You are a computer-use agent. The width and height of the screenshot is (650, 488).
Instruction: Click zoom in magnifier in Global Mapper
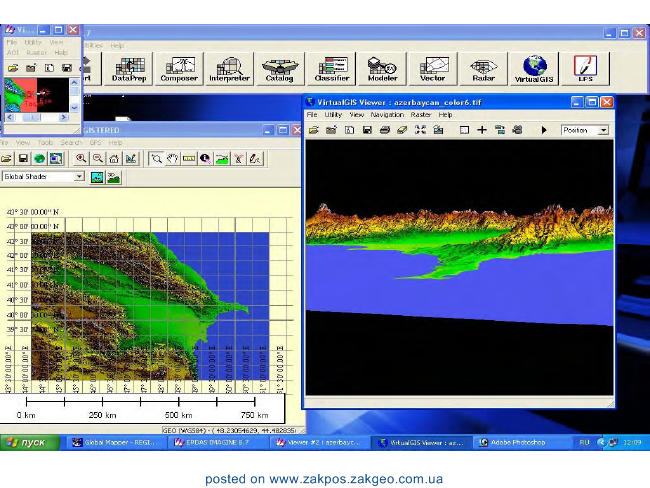coord(81,158)
